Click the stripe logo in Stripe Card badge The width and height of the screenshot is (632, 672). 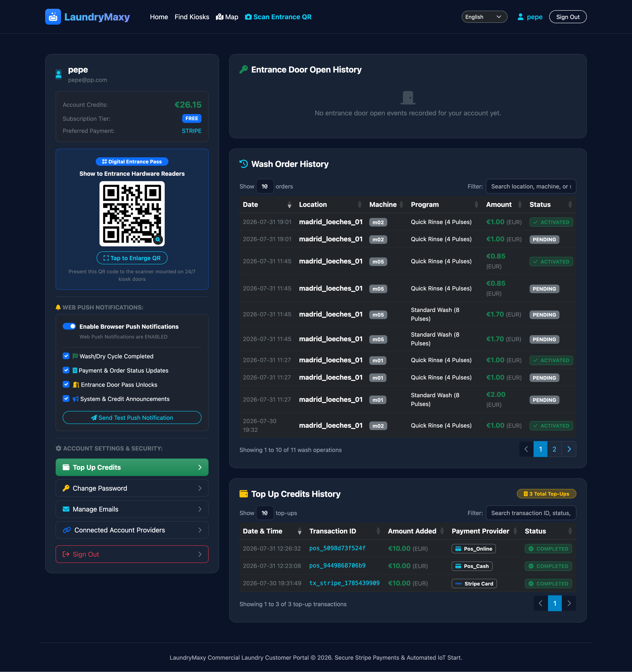[x=459, y=583]
